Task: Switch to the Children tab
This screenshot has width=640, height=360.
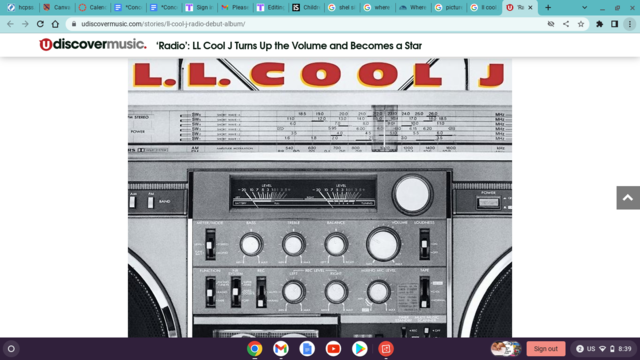Action: pos(306,7)
